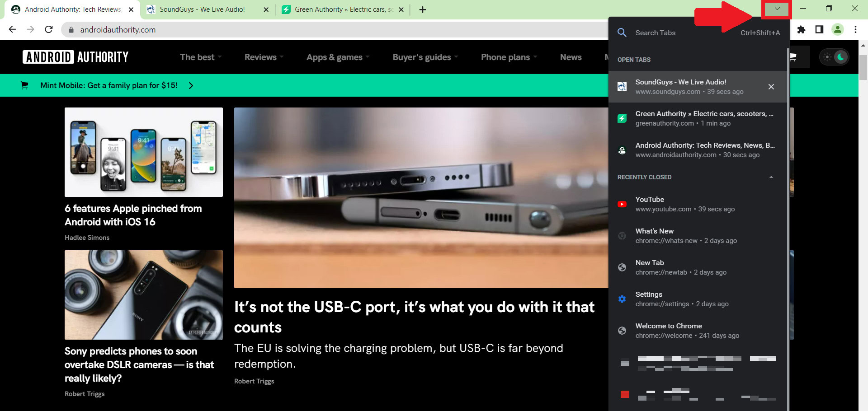Open Chrome's three-dot menu

pos(855,29)
